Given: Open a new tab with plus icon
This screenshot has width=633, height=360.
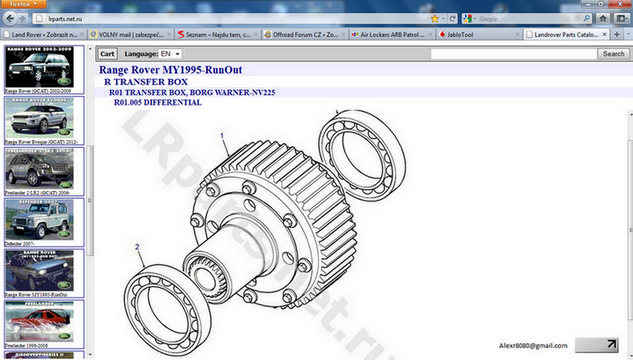Looking at the screenshot, I should [x=617, y=35].
